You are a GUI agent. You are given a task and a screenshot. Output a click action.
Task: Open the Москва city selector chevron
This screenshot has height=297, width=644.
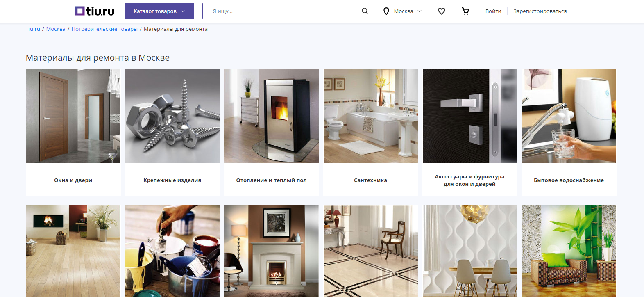click(420, 11)
